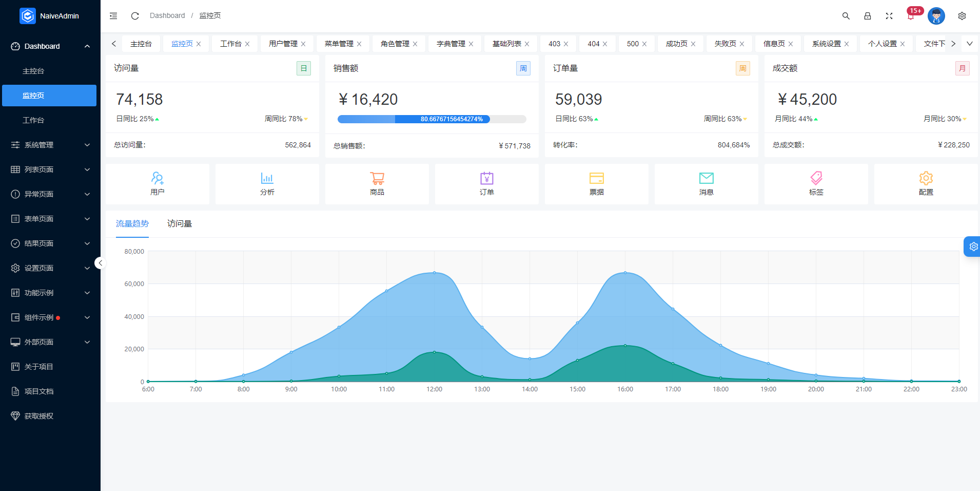Refresh the page using the reload icon
This screenshot has height=491, width=980.
[135, 16]
